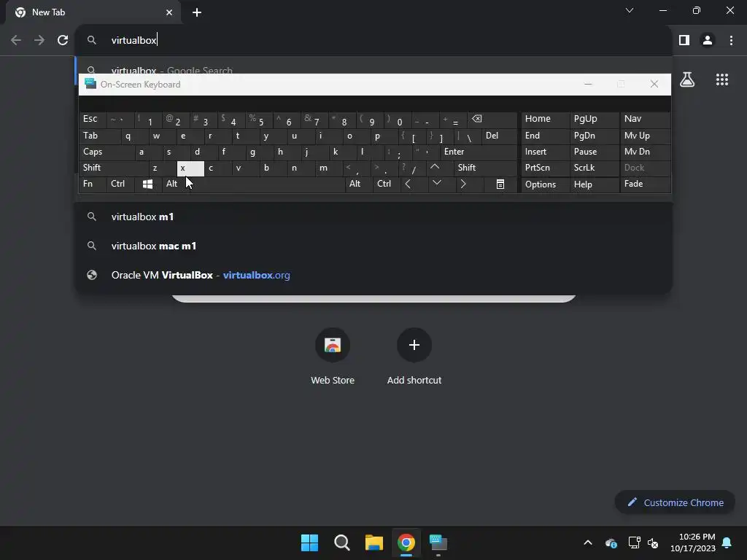The width and height of the screenshot is (747, 560).
Task: Click the Del key on keyboard
Action: click(x=499, y=136)
